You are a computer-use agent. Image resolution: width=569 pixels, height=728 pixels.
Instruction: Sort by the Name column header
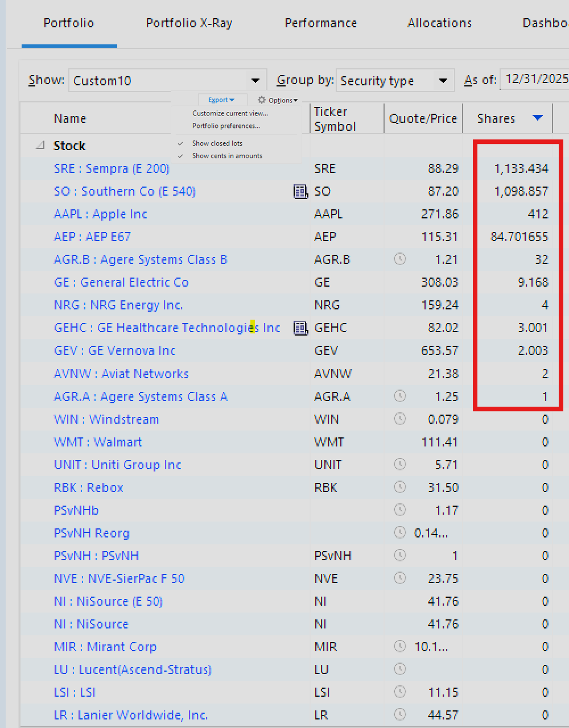coord(70,118)
